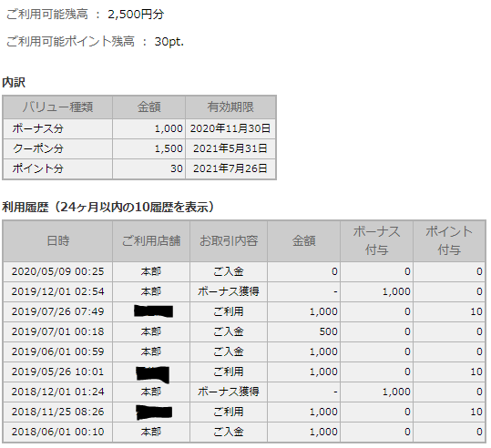Select the ボーナス分 row label
491x448 pixels.
[x=38, y=128]
